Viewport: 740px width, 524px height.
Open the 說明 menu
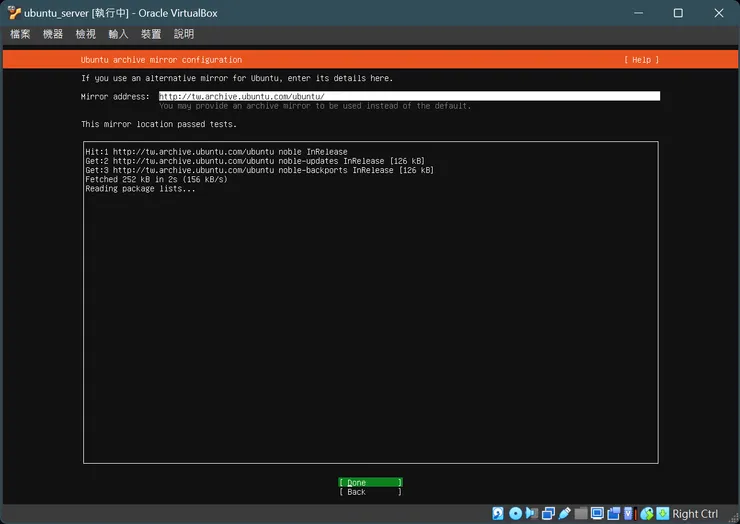pyautogui.click(x=184, y=34)
